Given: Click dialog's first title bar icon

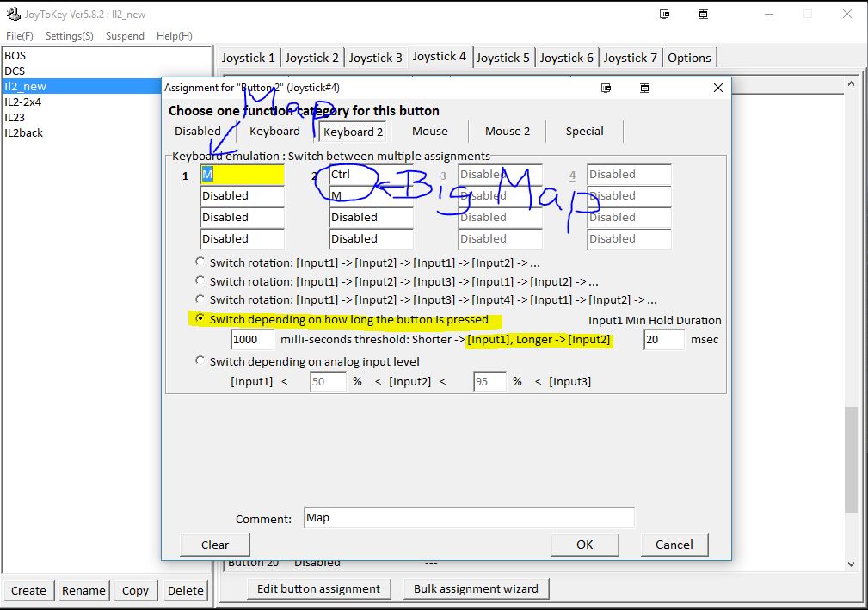Looking at the screenshot, I should [x=606, y=88].
